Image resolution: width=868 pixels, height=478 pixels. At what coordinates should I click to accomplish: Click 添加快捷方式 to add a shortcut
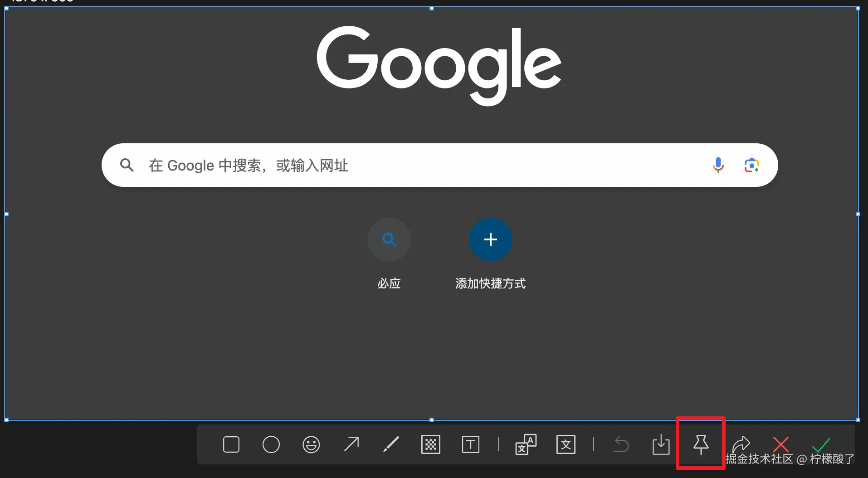(x=490, y=239)
